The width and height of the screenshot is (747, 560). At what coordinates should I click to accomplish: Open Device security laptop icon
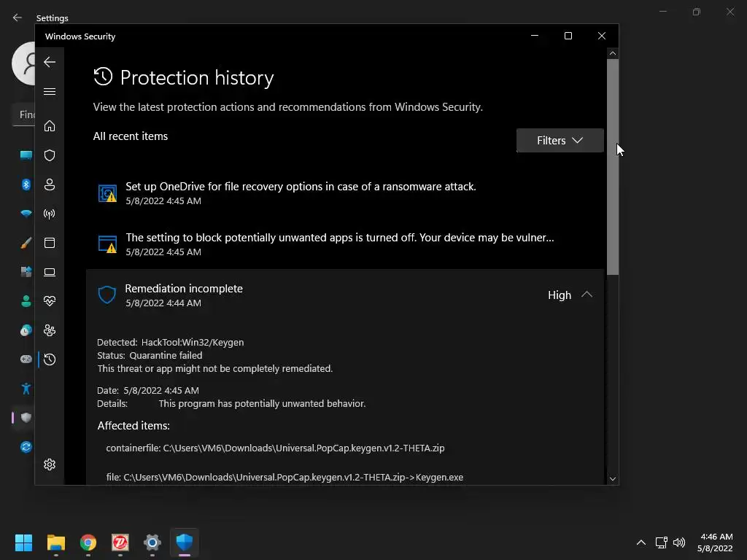[x=50, y=273]
